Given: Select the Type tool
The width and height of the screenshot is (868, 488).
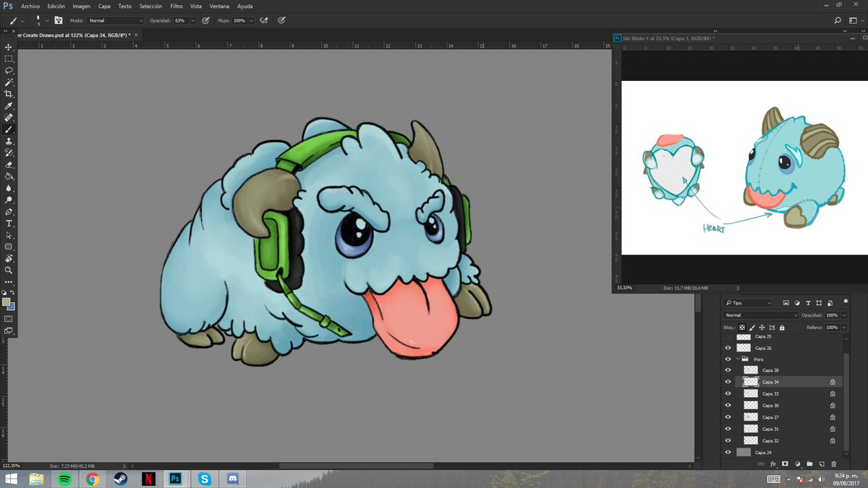Looking at the screenshot, I should click(9, 223).
